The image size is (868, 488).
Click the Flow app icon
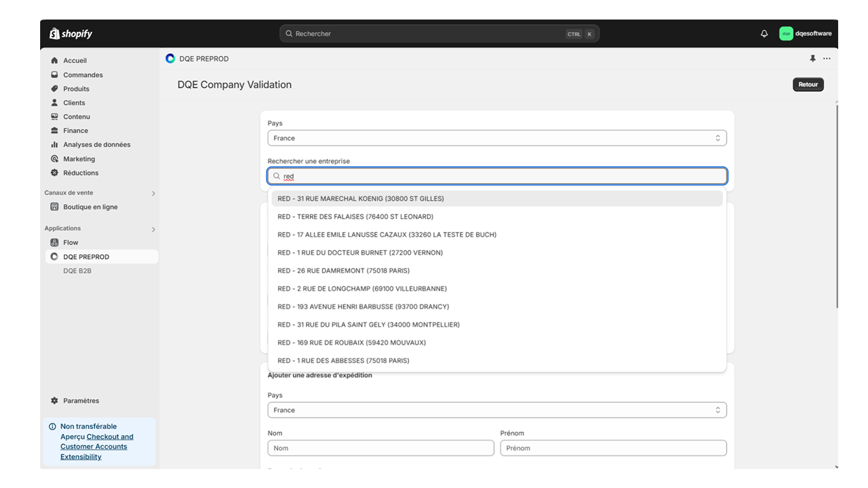coord(54,242)
